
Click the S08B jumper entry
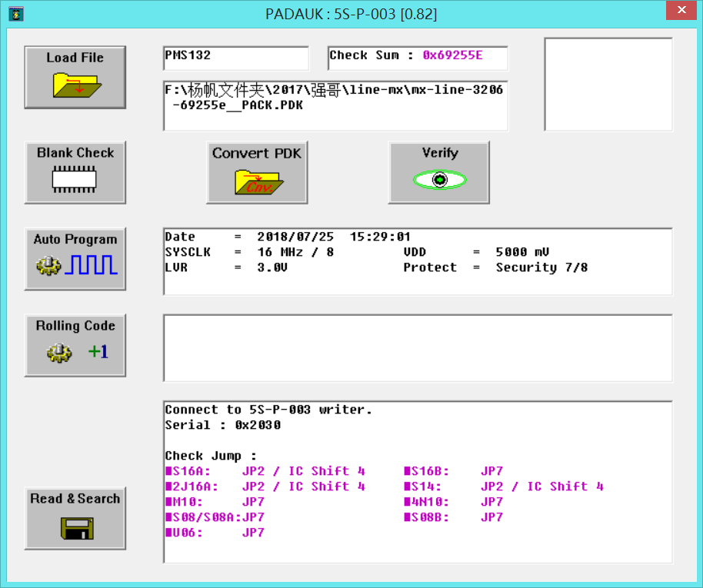pos(453,517)
